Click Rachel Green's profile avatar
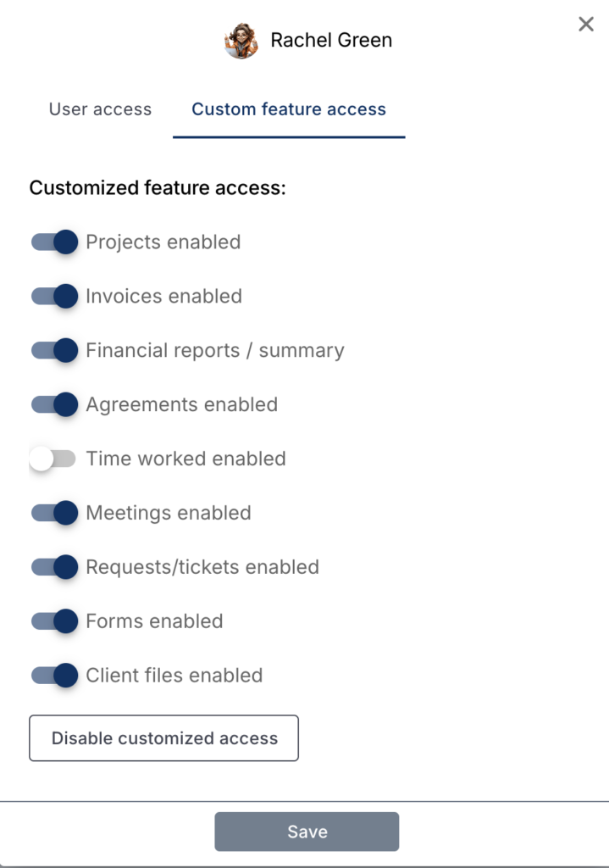The height and width of the screenshot is (868, 609). (x=241, y=40)
